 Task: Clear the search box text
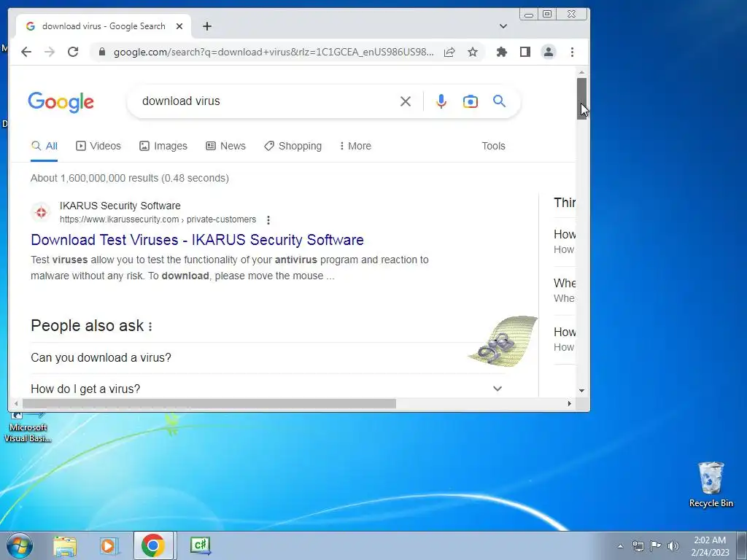pos(406,101)
